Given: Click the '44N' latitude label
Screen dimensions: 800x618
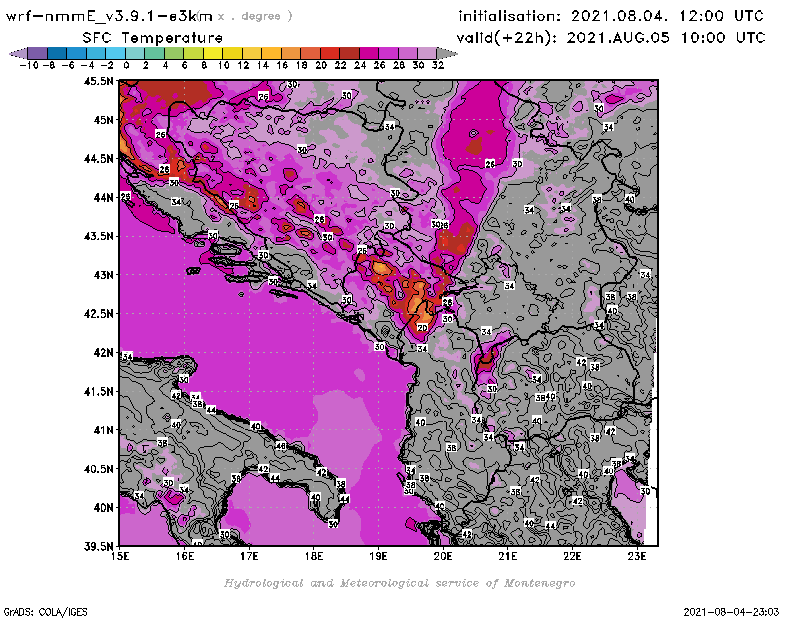Looking at the screenshot, I should point(103,197).
